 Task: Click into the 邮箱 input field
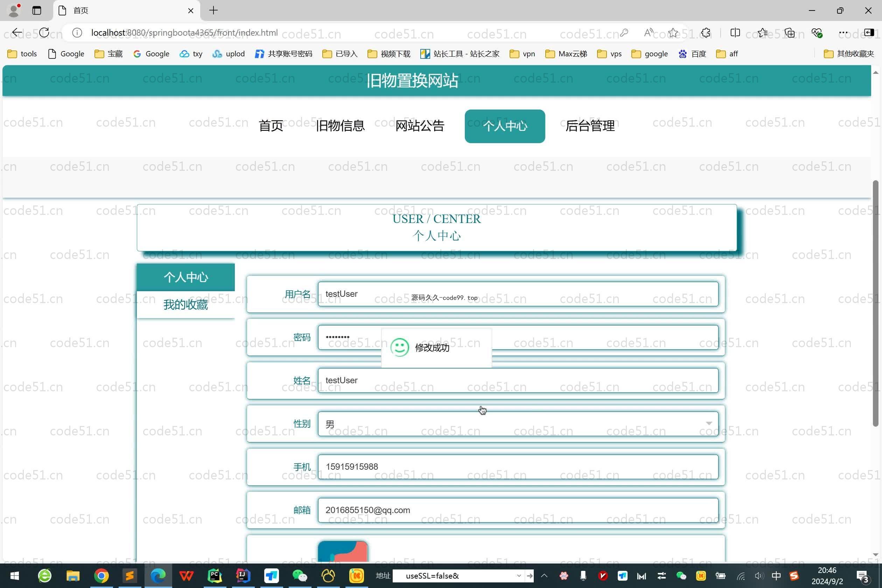[518, 510]
